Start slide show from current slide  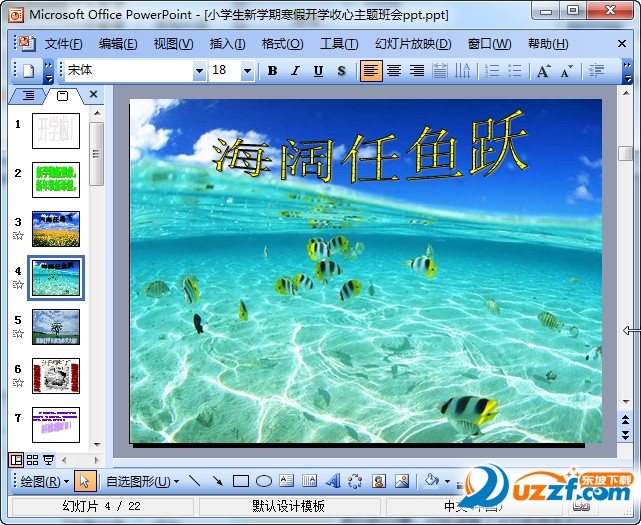pos(48,460)
